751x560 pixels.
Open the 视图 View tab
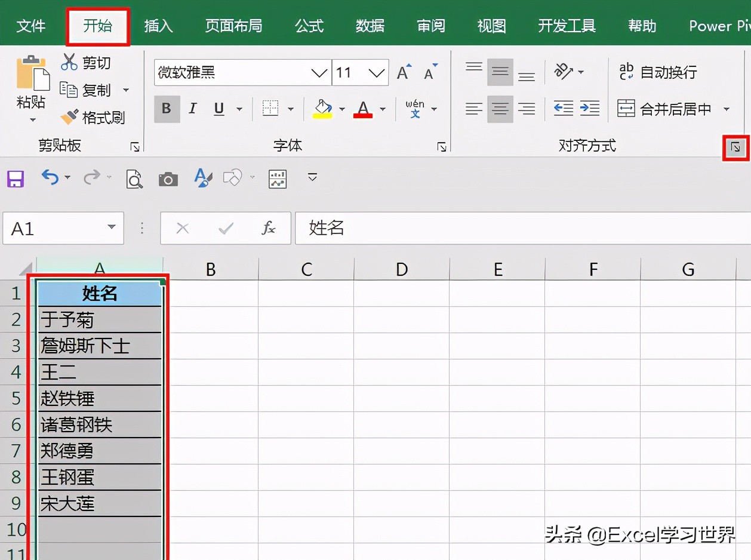pyautogui.click(x=492, y=26)
